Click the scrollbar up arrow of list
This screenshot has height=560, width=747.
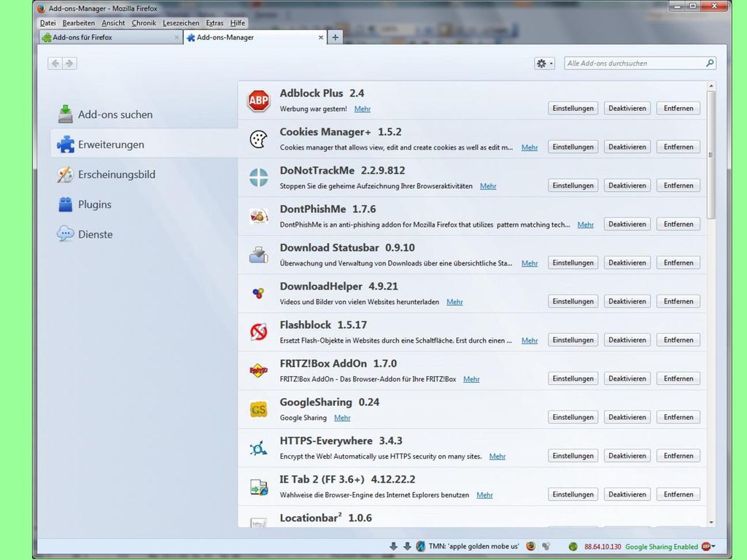(x=711, y=86)
